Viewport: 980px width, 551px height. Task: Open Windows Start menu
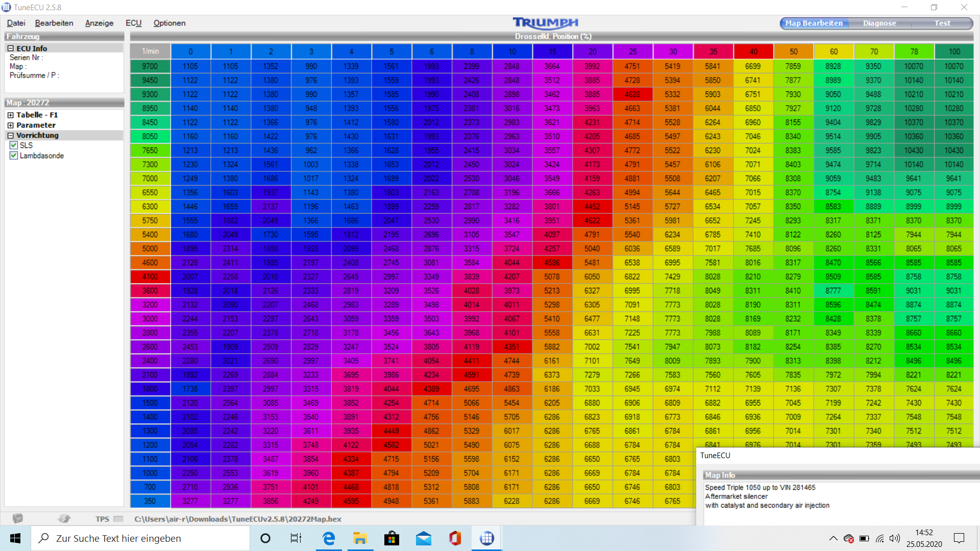15,538
